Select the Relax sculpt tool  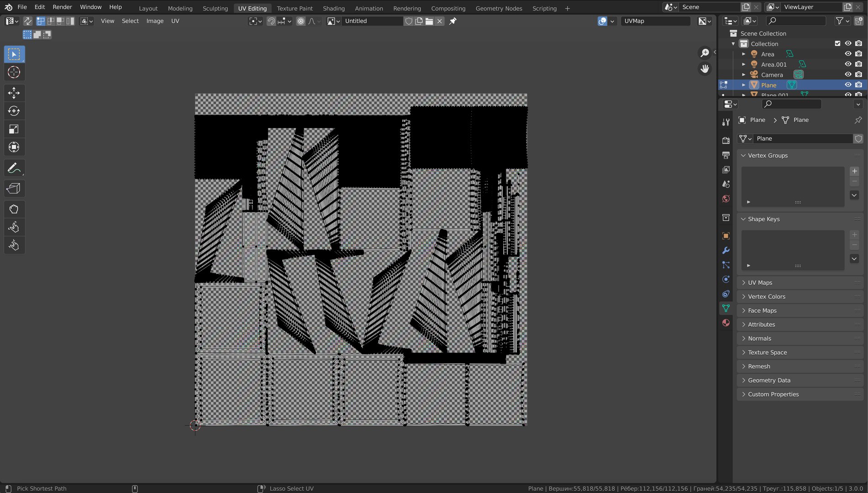[14, 227]
